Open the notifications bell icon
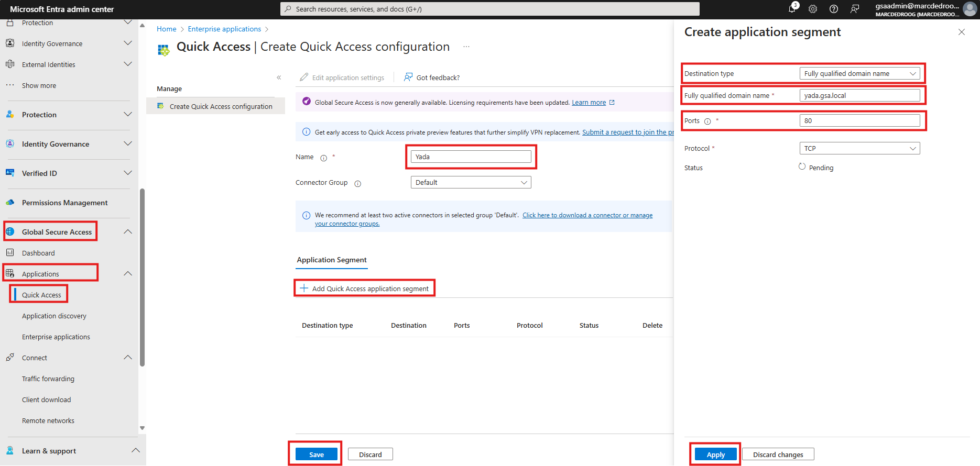The width and height of the screenshot is (980, 466). coord(792,8)
